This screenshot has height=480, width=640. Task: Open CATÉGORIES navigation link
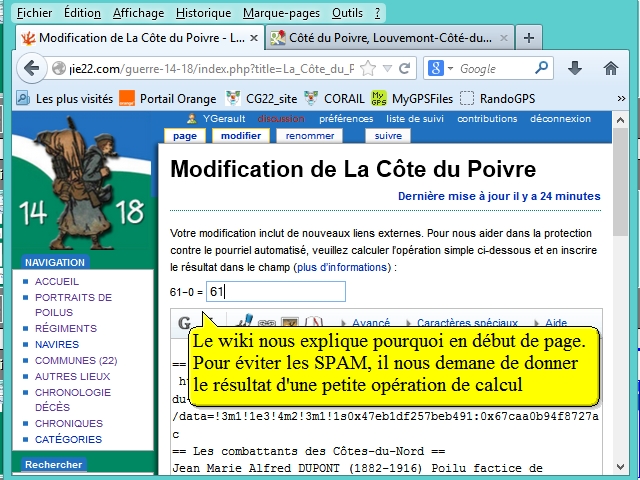pos(69,439)
